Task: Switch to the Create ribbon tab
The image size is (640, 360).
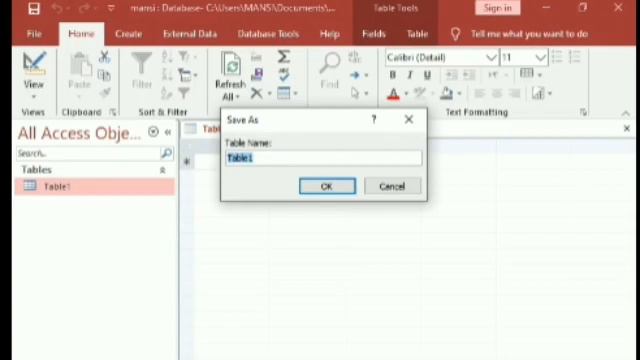Action: tap(129, 34)
